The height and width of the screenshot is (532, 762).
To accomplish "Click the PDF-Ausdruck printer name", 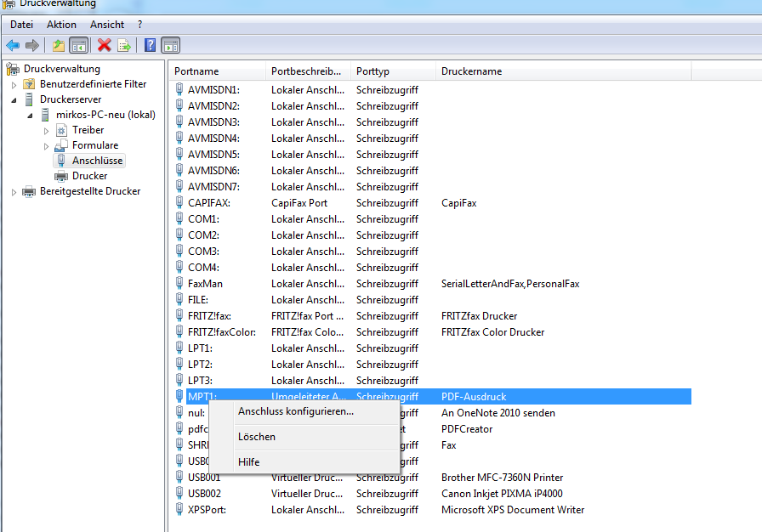I will pyautogui.click(x=474, y=397).
